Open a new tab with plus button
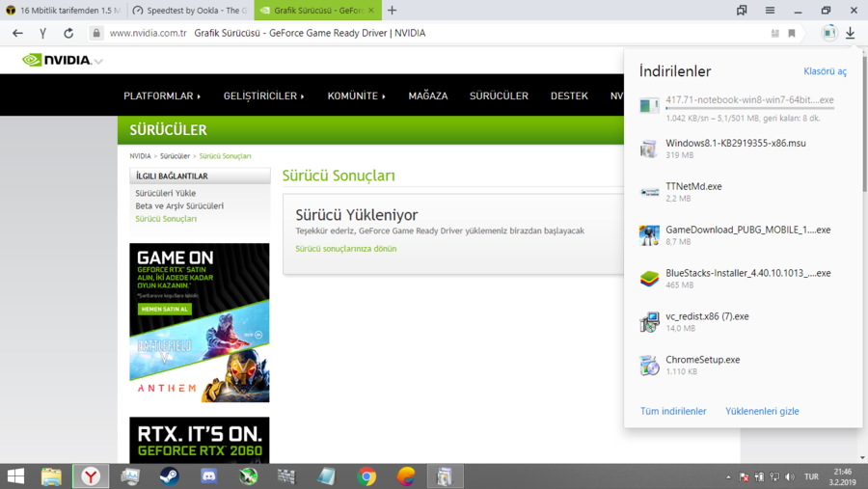Image resolution: width=868 pixels, height=489 pixels. [x=392, y=10]
